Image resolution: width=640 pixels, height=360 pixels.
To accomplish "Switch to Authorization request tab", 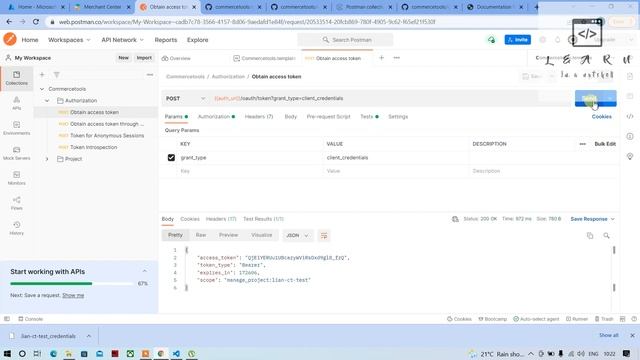I will click(216, 117).
